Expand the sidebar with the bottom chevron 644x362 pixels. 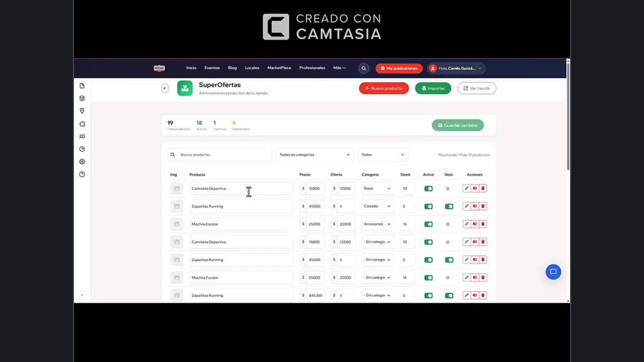(82, 295)
